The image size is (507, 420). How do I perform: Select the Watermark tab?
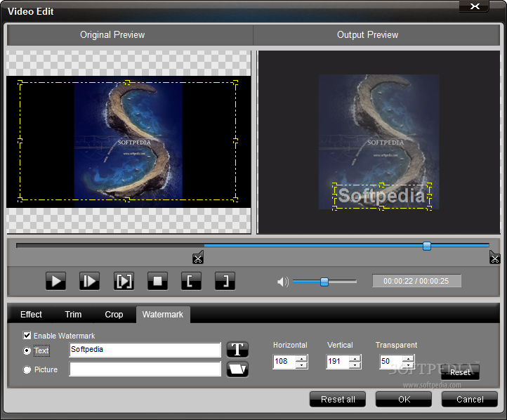pyautogui.click(x=163, y=314)
